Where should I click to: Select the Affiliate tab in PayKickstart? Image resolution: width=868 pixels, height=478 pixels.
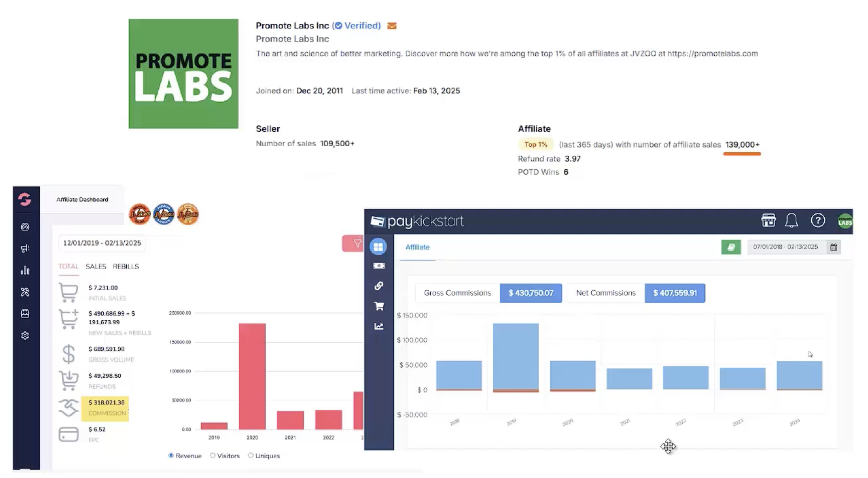tap(417, 247)
